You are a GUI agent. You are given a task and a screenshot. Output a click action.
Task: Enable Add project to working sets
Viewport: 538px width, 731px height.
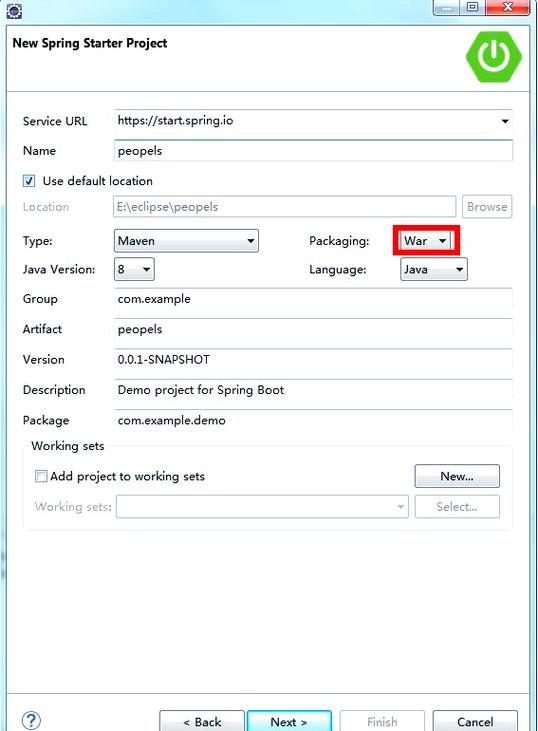pos(41,476)
